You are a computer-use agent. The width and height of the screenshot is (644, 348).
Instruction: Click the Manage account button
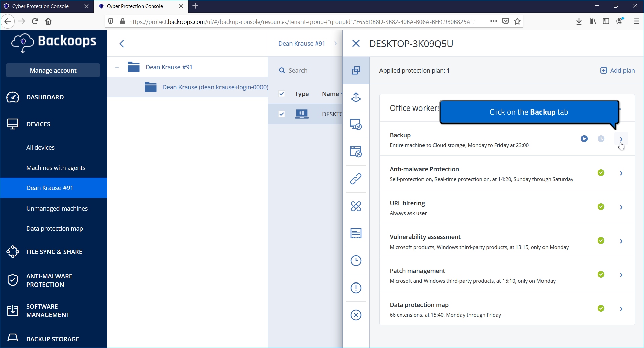pos(53,70)
